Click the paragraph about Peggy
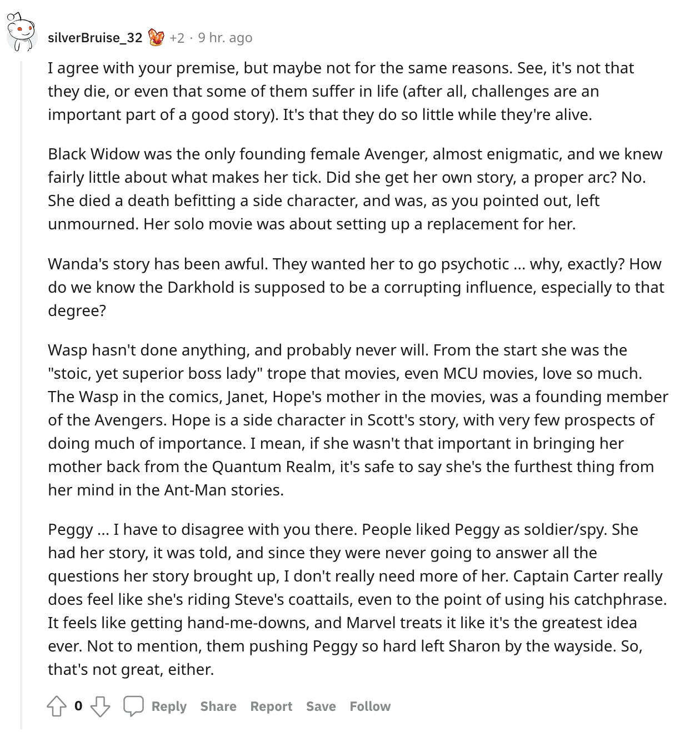Image resolution: width=700 pixels, height=732 pixels. point(357,599)
